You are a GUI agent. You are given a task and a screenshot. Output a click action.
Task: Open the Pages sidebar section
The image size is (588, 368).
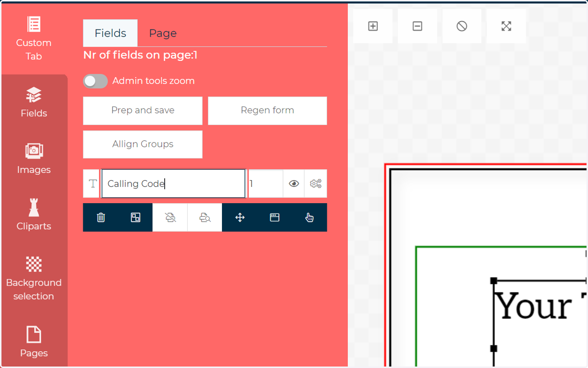coord(34,342)
